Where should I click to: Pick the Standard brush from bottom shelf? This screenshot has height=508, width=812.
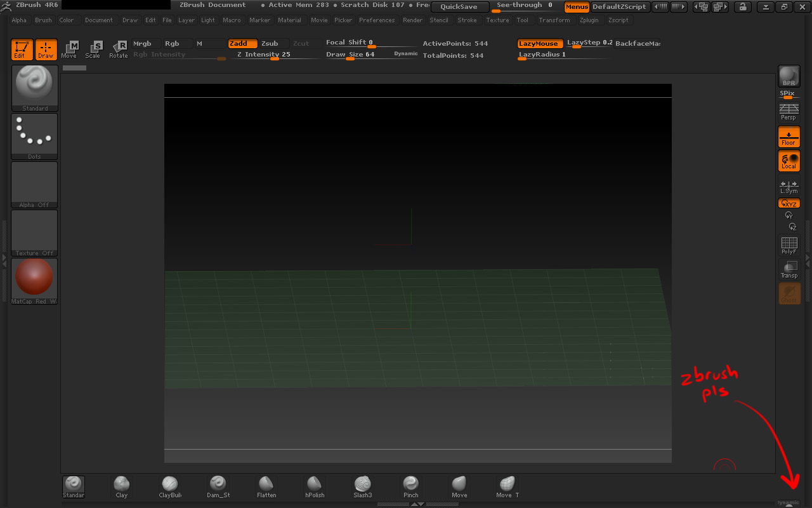pos(74,486)
